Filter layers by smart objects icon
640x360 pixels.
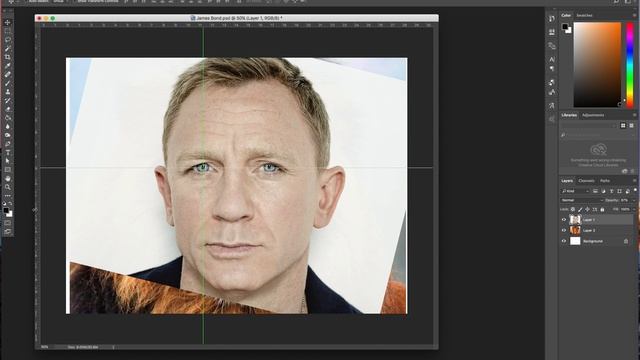pyautogui.click(x=628, y=191)
